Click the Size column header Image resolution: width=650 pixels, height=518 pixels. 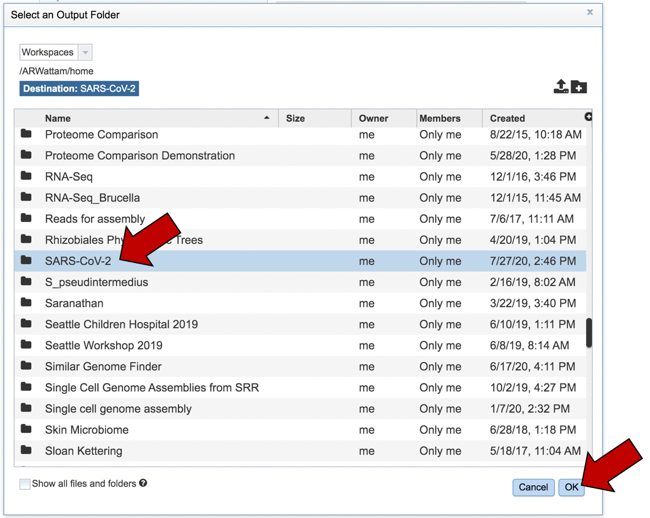[295, 118]
